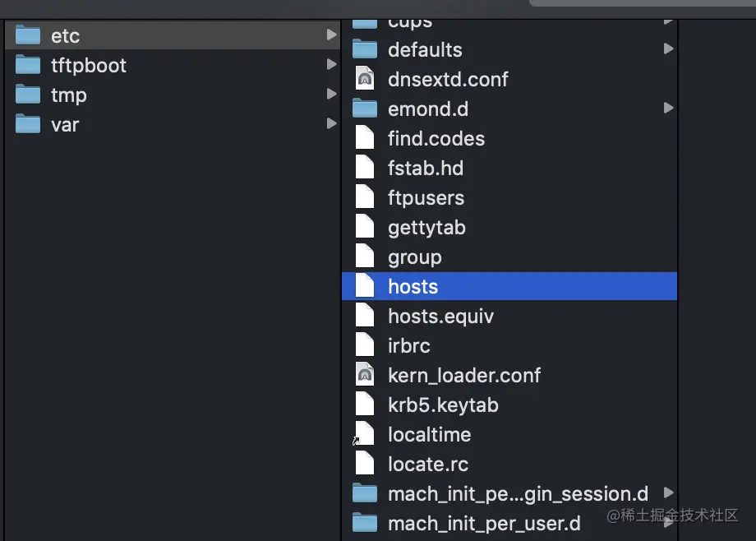The image size is (756, 541).
Task: Select the etc folder icon
Action: 27,35
